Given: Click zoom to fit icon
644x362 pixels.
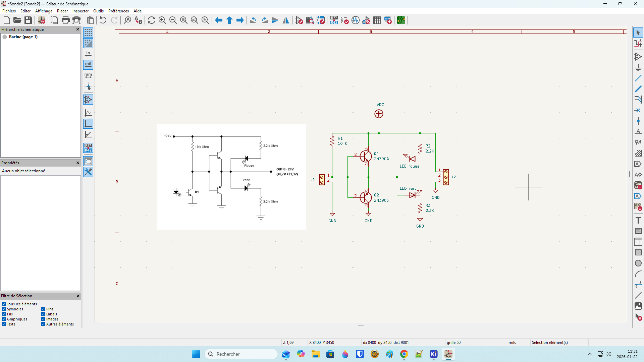Looking at the screenshot, I should click(x=184, y=20).
